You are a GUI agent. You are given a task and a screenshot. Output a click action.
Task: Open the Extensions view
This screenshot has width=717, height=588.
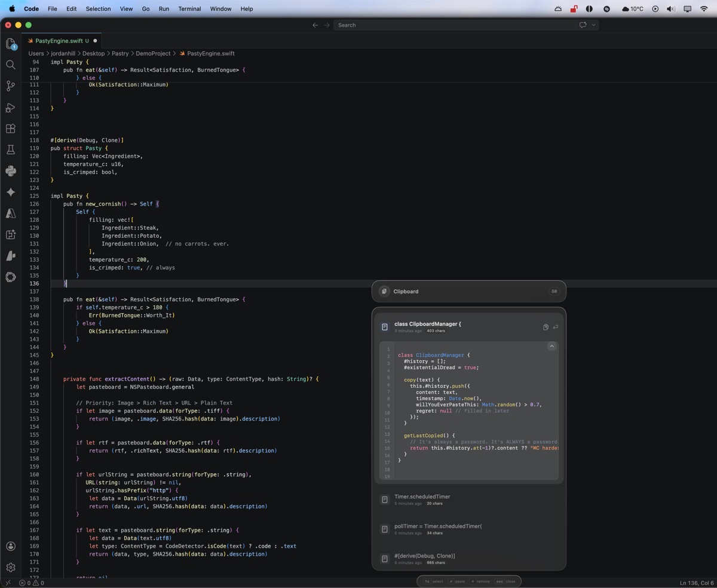(x=10, y=128)
